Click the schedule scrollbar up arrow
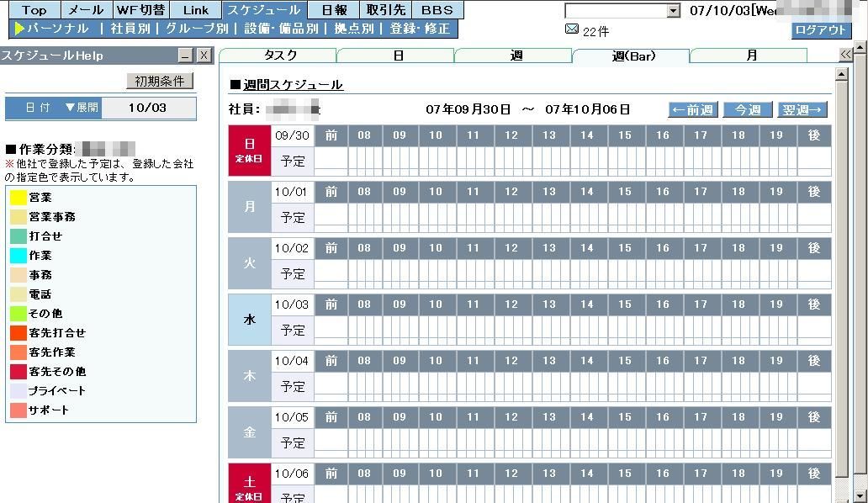868x503 pixels. click(841, 74)
